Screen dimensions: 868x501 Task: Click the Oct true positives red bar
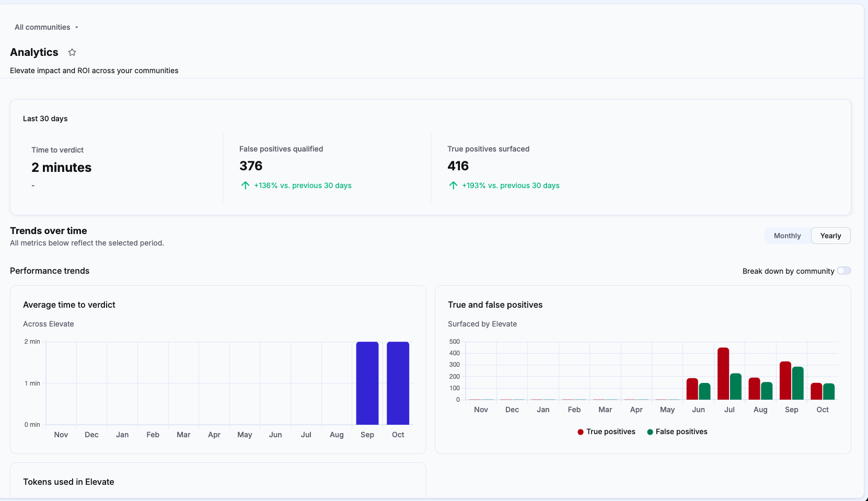point(816,391)
